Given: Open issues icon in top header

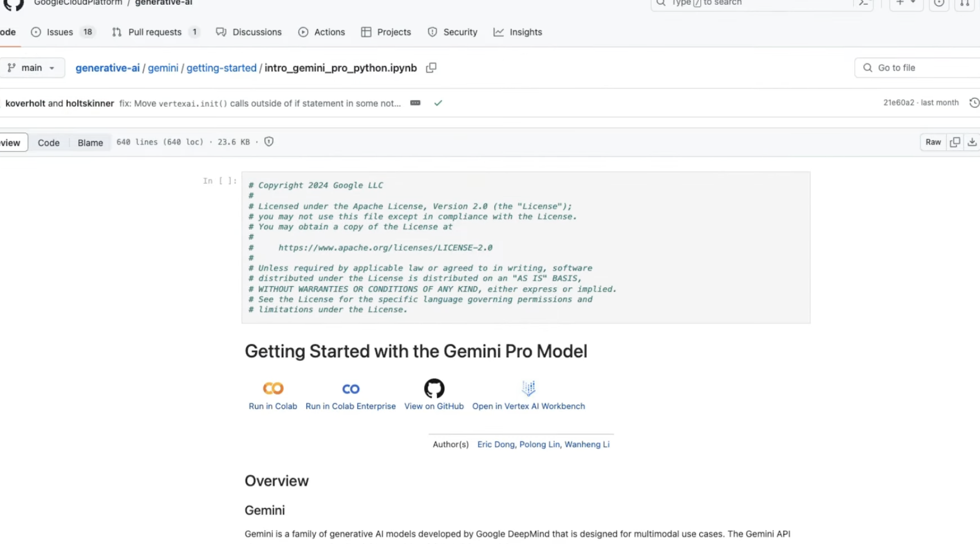Looking at the screenshot, I should click(x=939, y=3).
